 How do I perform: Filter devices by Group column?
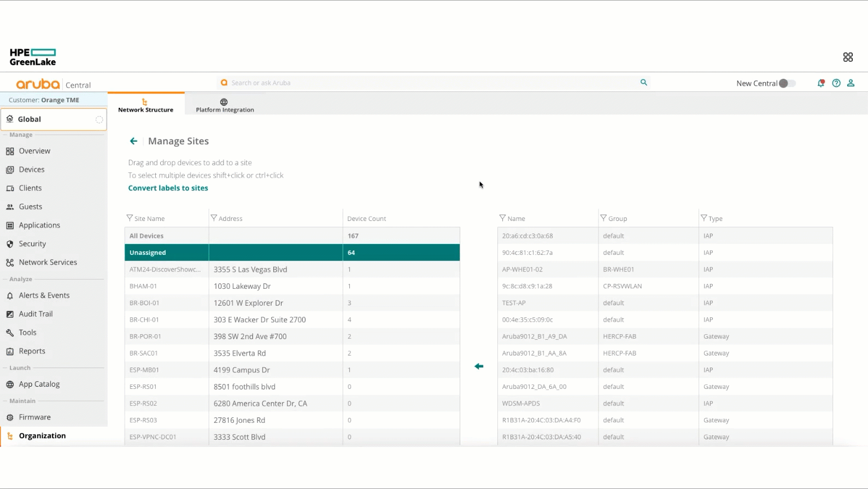603,218
